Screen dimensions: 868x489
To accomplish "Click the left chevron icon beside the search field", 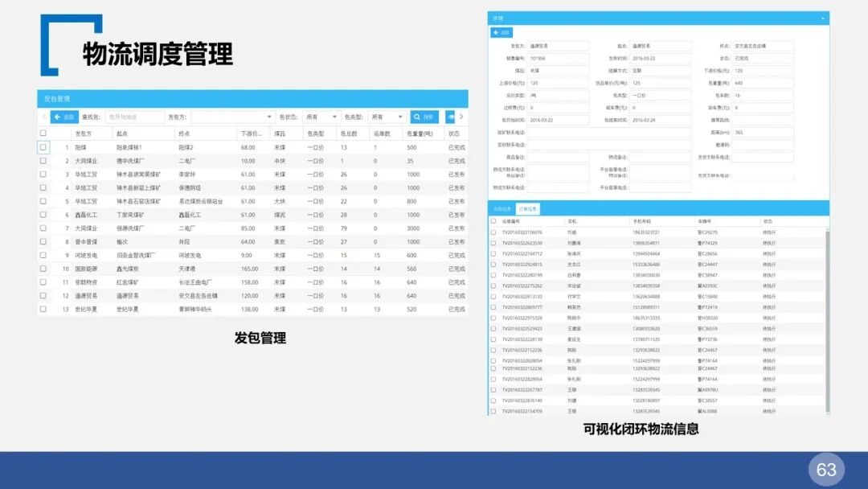I will (42, 117).
